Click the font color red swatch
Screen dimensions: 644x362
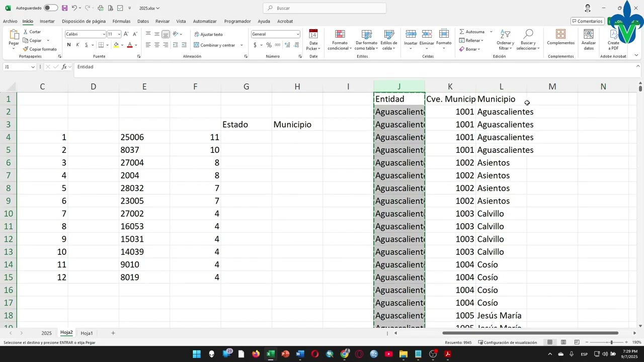130,45
